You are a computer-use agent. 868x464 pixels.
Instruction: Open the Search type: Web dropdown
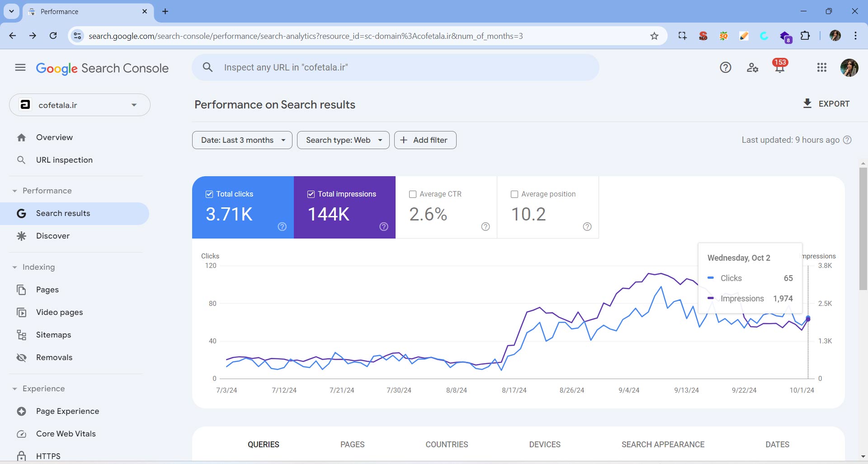coord(343,140)
